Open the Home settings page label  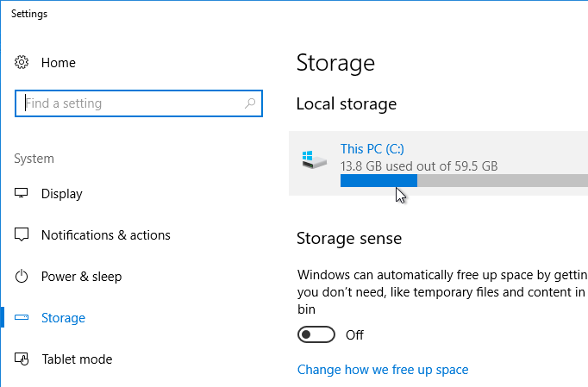[x=59, y=63]
